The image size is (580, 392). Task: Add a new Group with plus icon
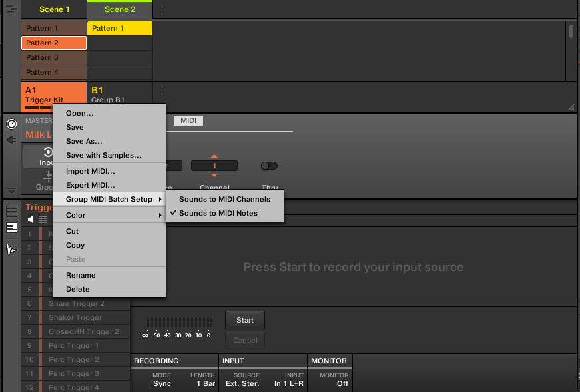pos(162,89)
